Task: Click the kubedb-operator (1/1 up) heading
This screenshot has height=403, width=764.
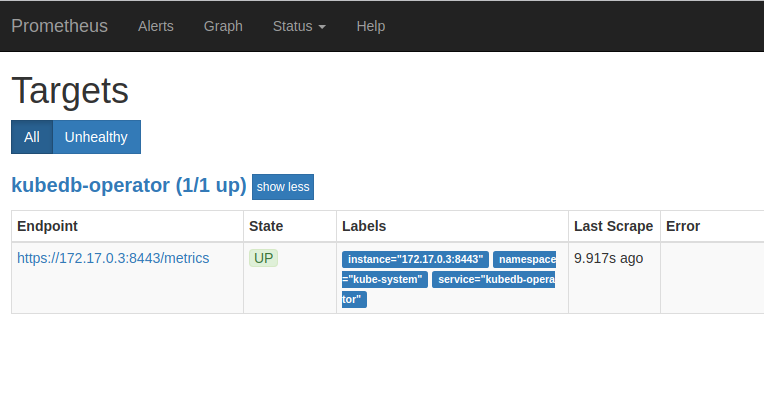Action: 128,185
